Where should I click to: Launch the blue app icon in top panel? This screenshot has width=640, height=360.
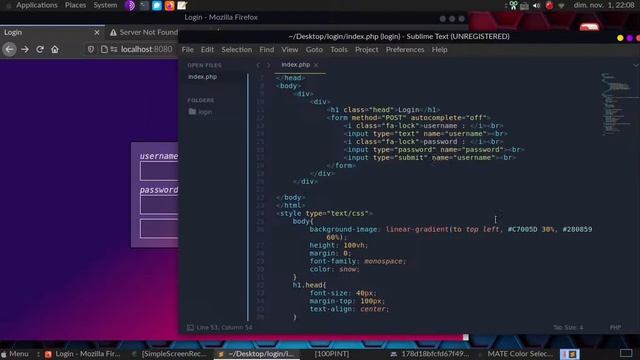157,5
